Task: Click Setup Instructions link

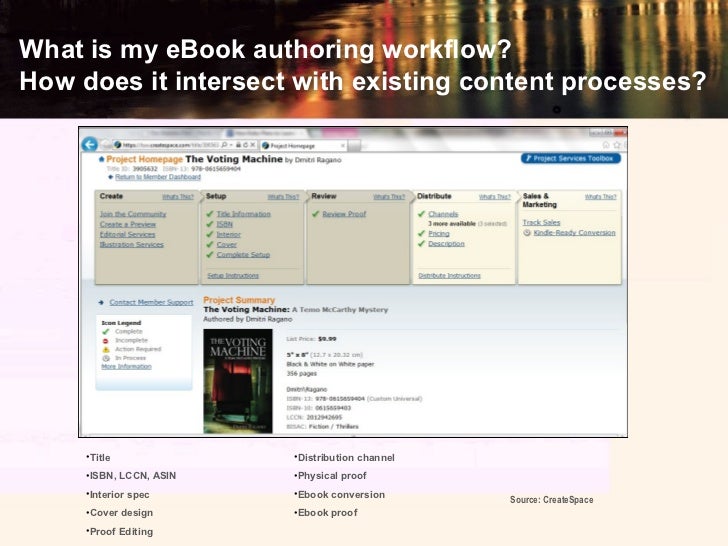Action: [233, 276]
